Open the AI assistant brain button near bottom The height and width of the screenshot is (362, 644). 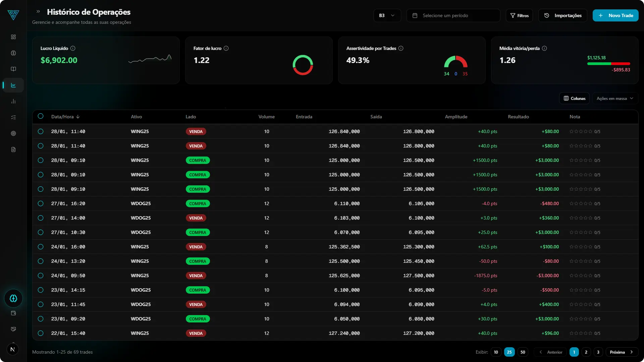tap(13, 298)
